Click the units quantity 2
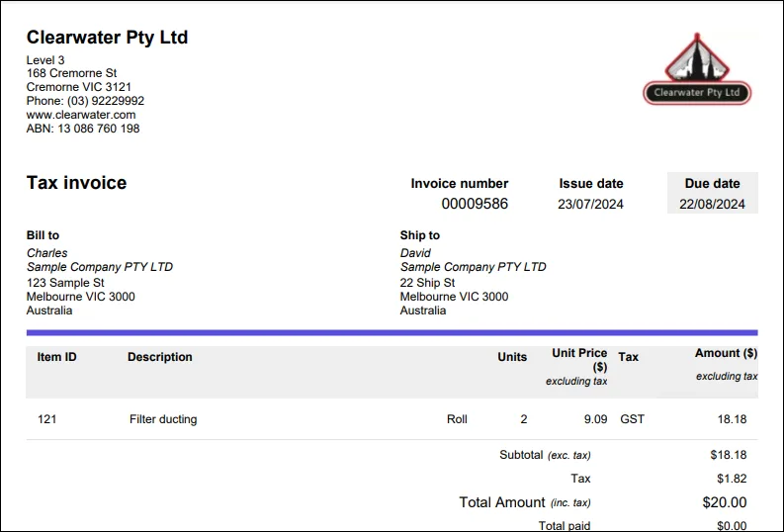The image size is (784, 532). 524,419
